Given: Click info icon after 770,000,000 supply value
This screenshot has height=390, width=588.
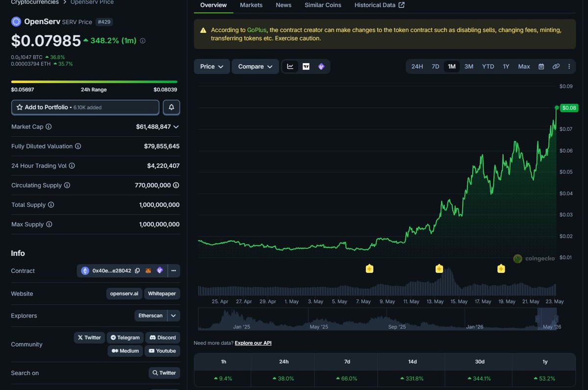Looking at the screenshot, I should point(176,185).
